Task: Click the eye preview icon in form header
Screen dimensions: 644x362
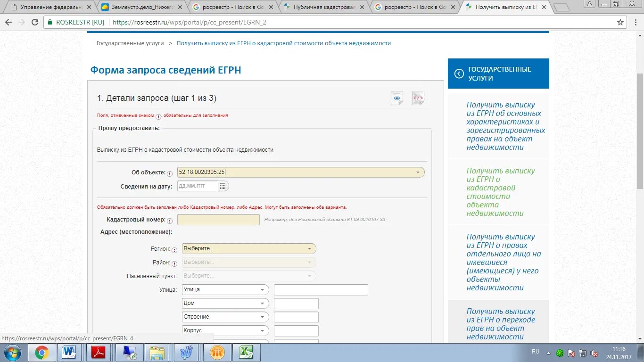Action: point(397,98)
